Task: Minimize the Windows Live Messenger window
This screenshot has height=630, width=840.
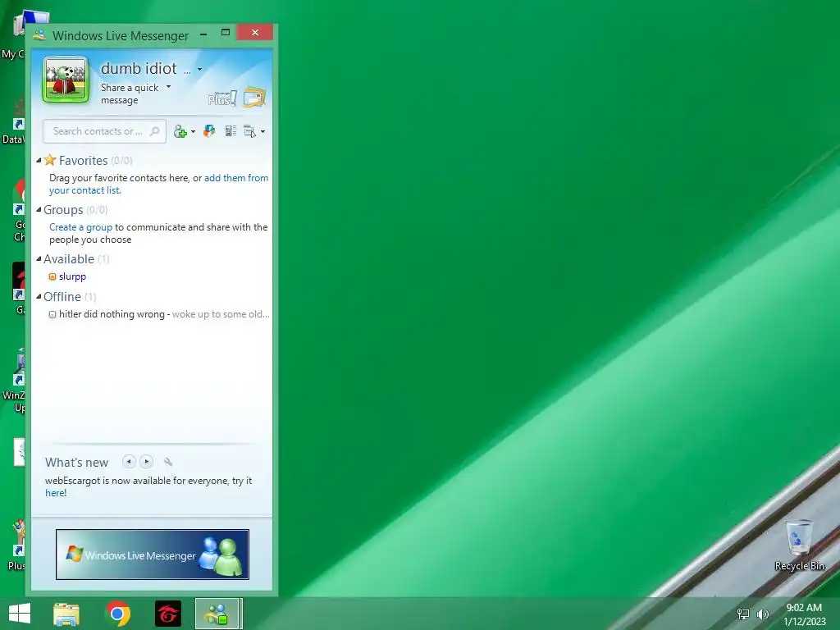Action: (203, 33)
